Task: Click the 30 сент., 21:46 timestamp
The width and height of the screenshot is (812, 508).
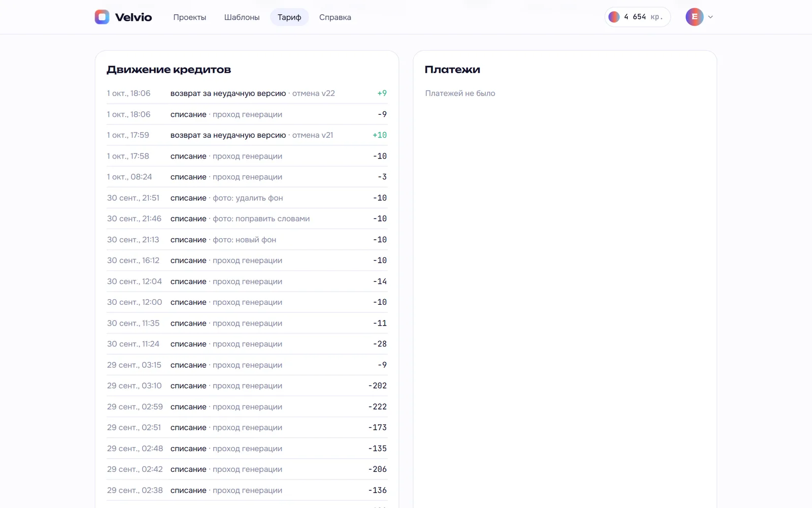Action: pyautogui.click(x=134, y=218)
